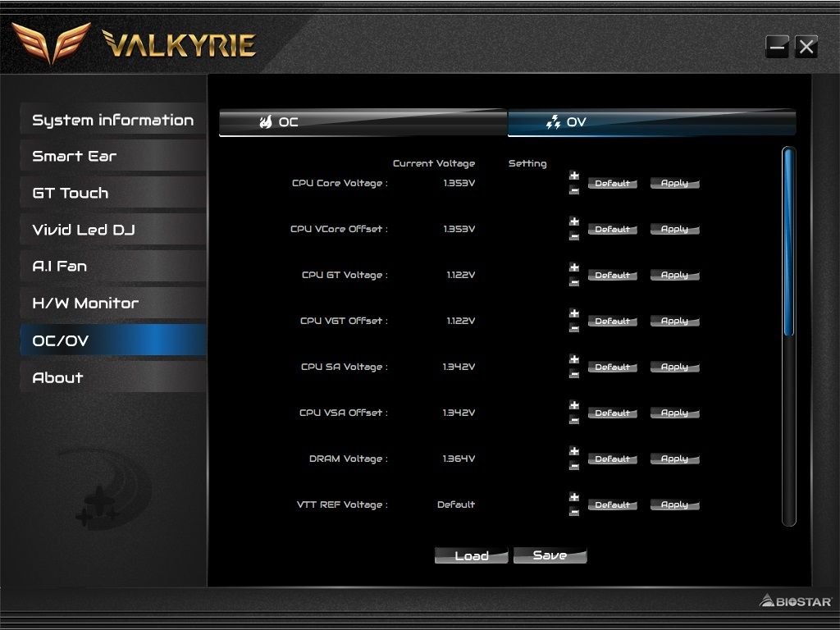Close the Valkyrie window

[x=806, y=47]
